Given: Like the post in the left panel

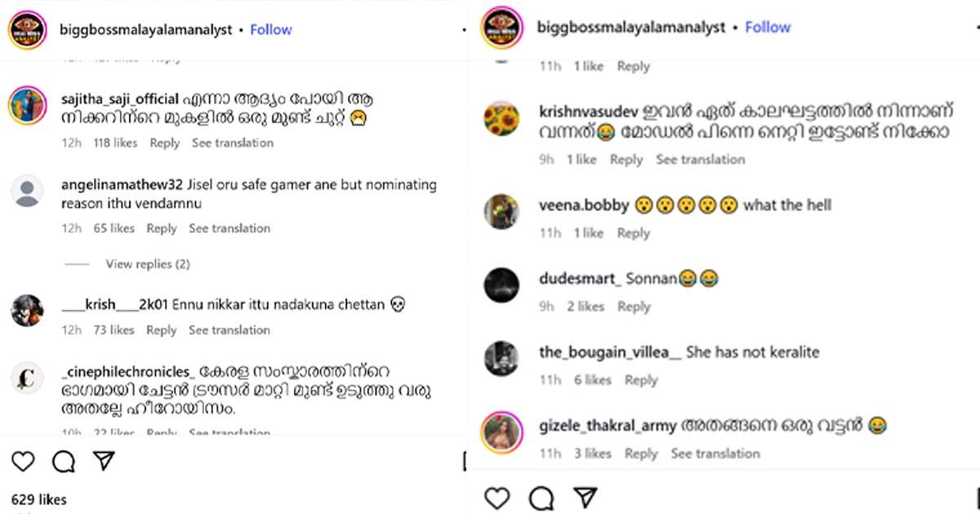Looking at the screenshot, I should 23,463.
